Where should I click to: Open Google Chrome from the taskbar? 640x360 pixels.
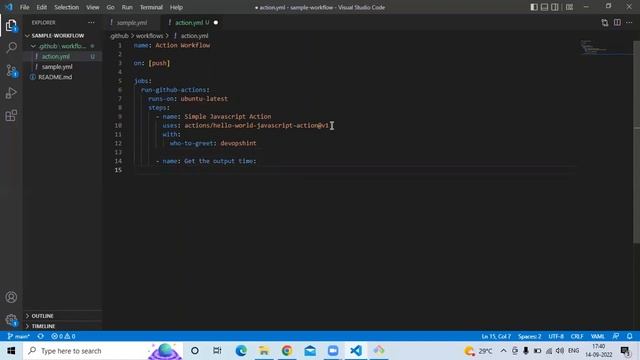coord(287,351)
